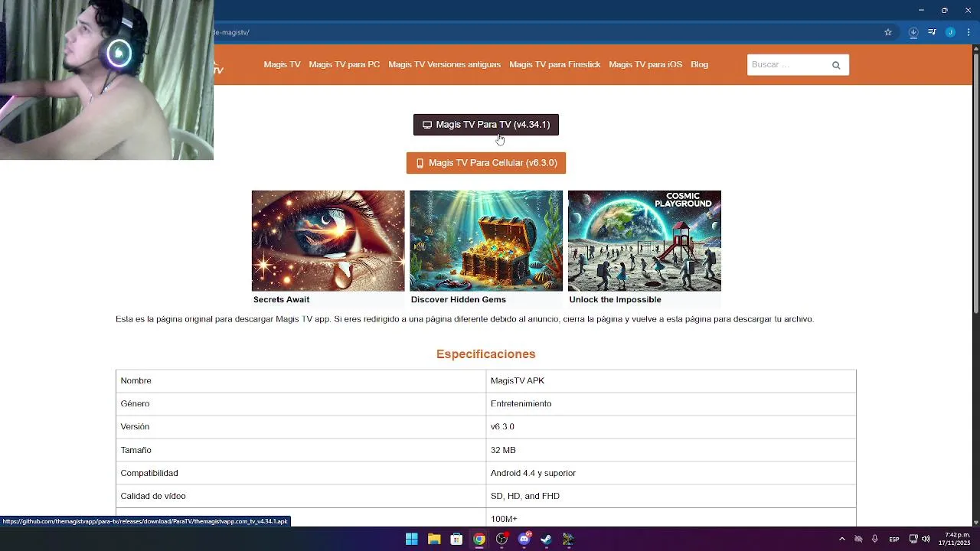Click the 'Versión' table cell
This screenshot has width=980, height=551.
[301, 426]
